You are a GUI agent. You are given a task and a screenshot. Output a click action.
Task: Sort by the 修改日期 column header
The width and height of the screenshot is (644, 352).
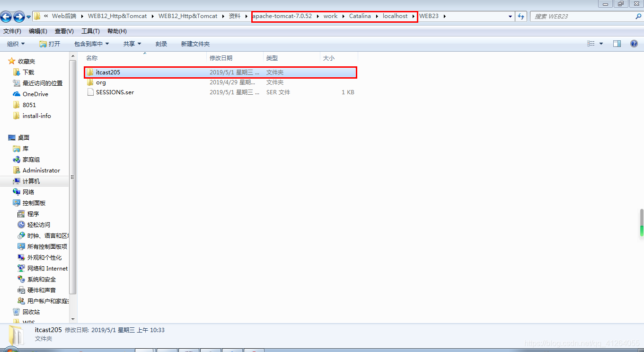coord(235,58)
